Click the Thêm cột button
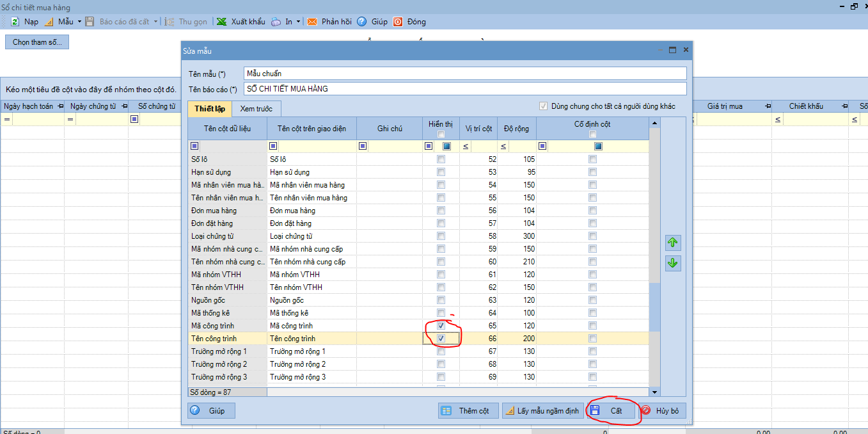Screen dimensions: 868x434 (x=468, y=411)
